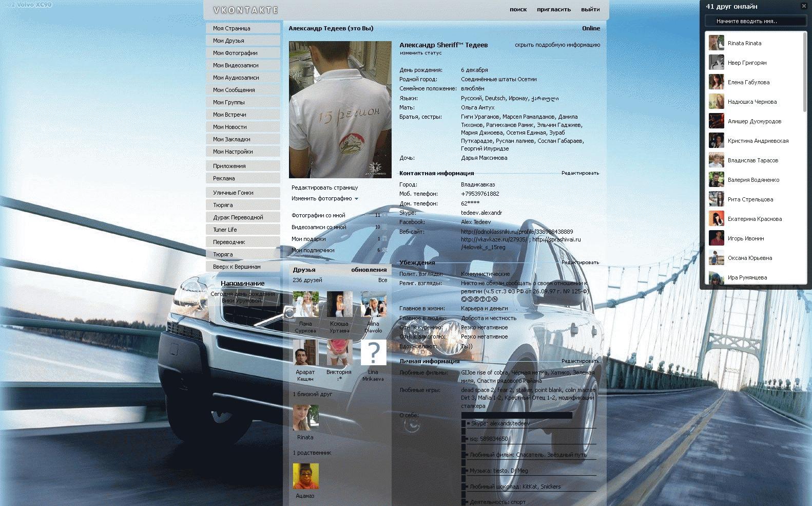This screenshot has height=506, width=812.
Task: Click выйти to log out
Action: point(590,9)
